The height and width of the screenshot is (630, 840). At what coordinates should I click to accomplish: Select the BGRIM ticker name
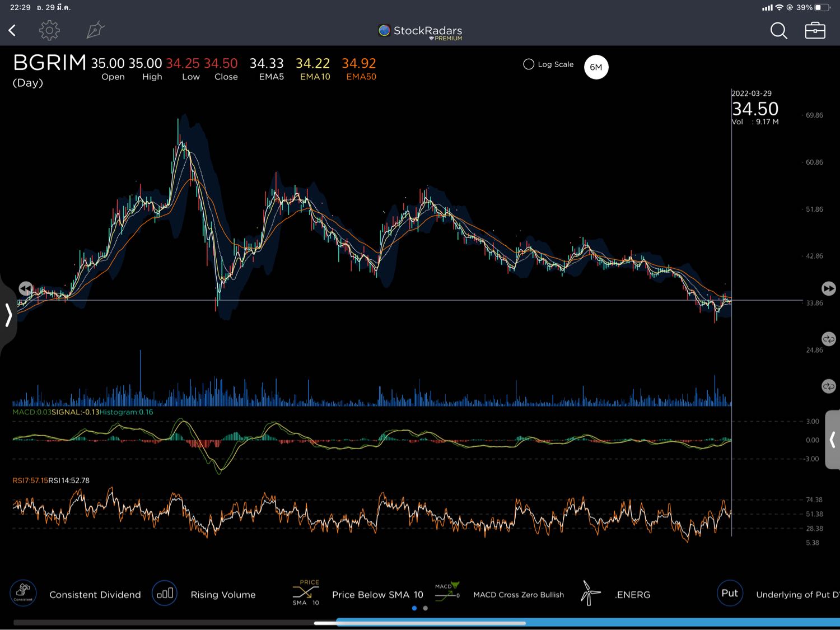[x=50, y=63]
